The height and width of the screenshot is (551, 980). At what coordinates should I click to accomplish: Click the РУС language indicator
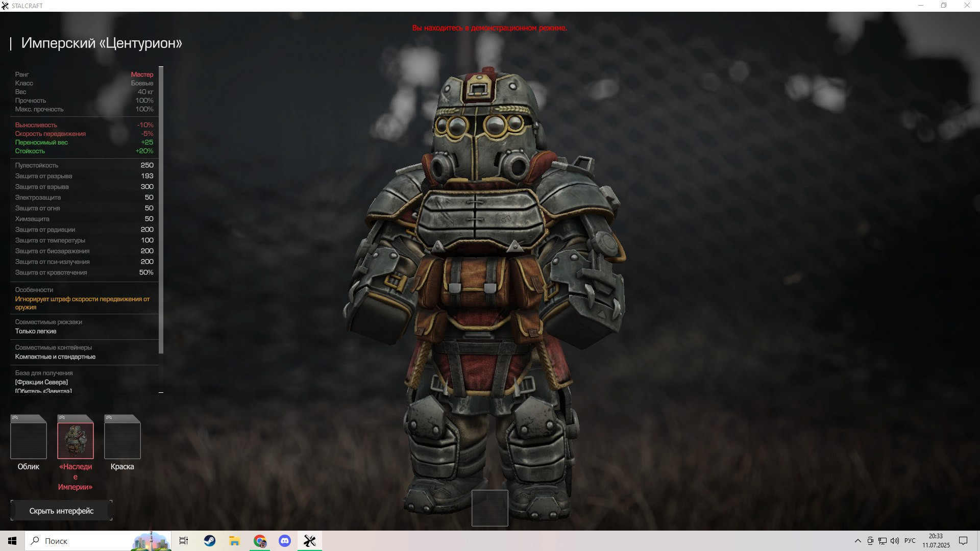(x=910, y=541)
